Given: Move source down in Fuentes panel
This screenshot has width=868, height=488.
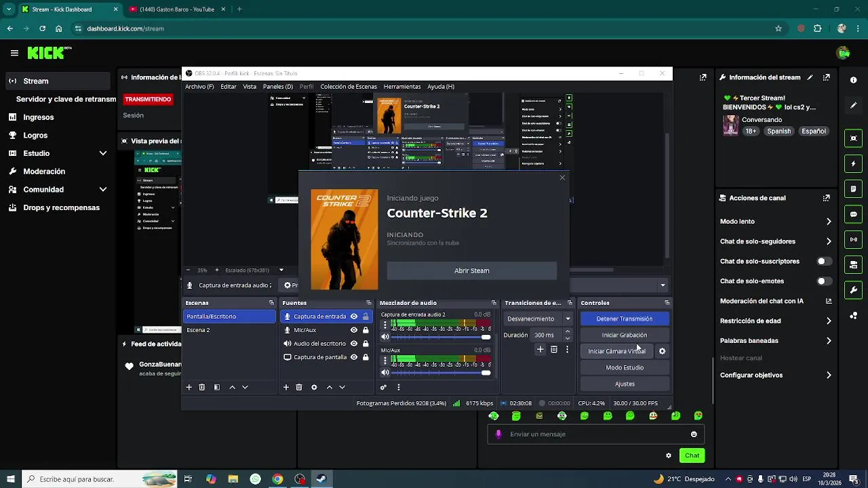Looking at the screenshot, I should click(342, 387).
